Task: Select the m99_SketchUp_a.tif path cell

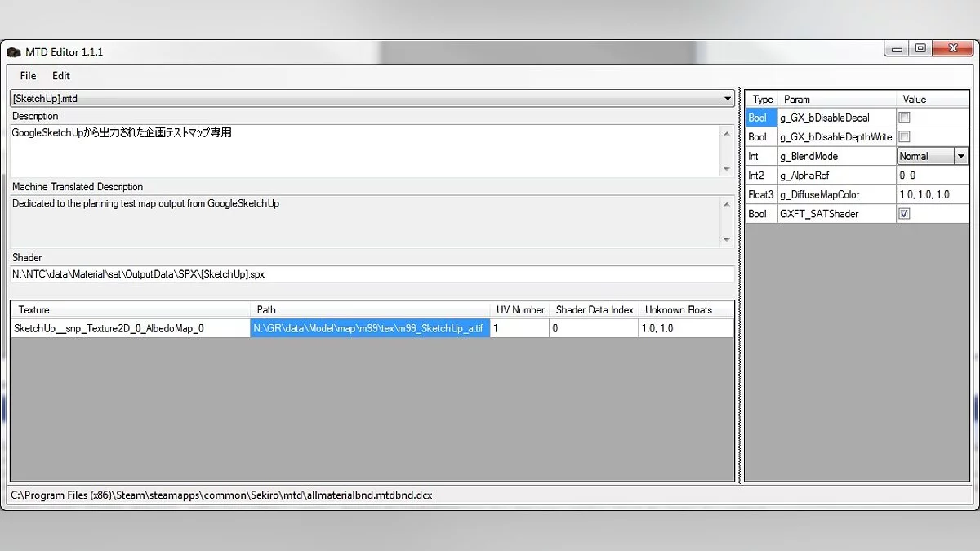Action: point(369,328)
